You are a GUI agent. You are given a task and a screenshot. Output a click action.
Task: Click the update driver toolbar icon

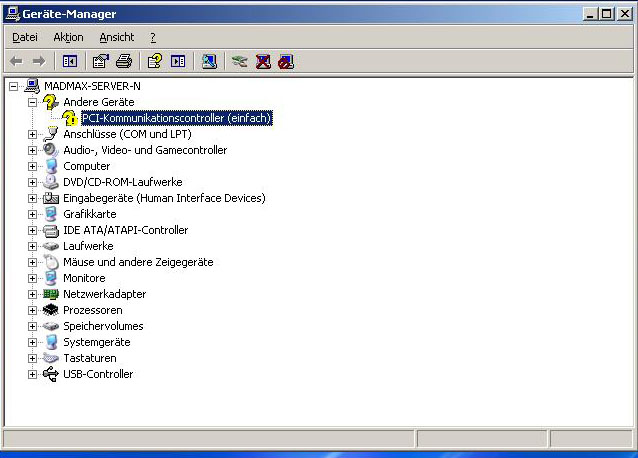240,61
